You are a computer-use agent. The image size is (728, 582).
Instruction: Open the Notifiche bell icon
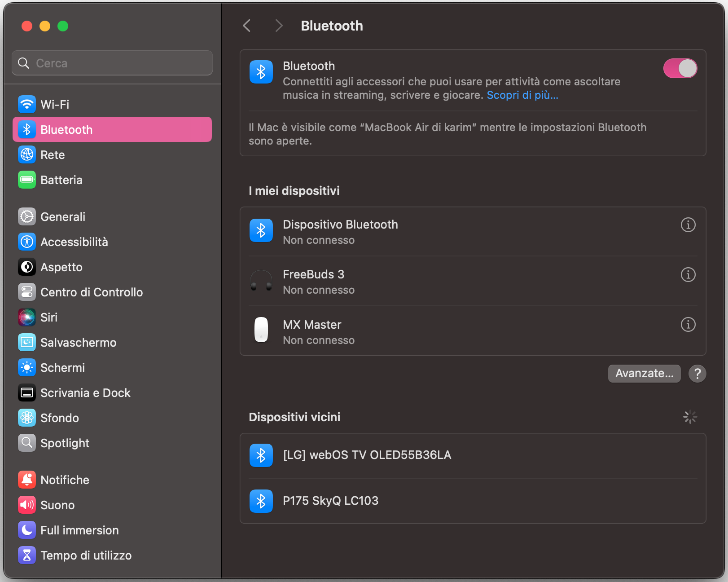pyautogui.click(x=27, y=480)
